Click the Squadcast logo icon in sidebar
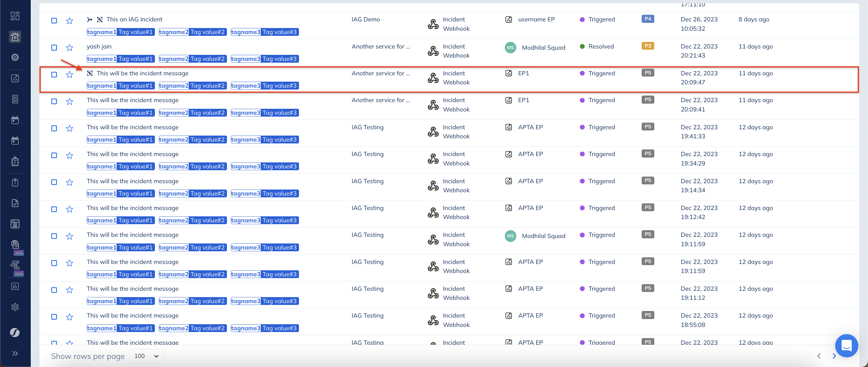 (x=15, y=333)
